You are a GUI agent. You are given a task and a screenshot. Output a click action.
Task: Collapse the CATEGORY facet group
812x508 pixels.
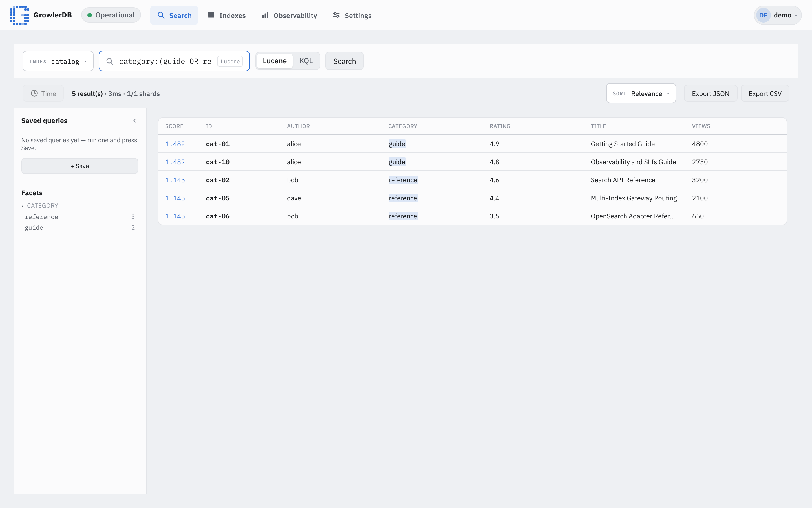(39, 206)
